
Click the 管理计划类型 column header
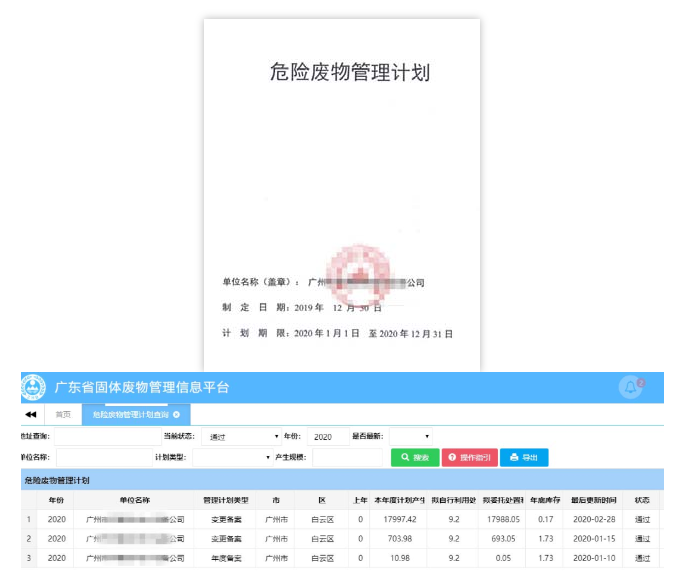click(x=226, y=500)
